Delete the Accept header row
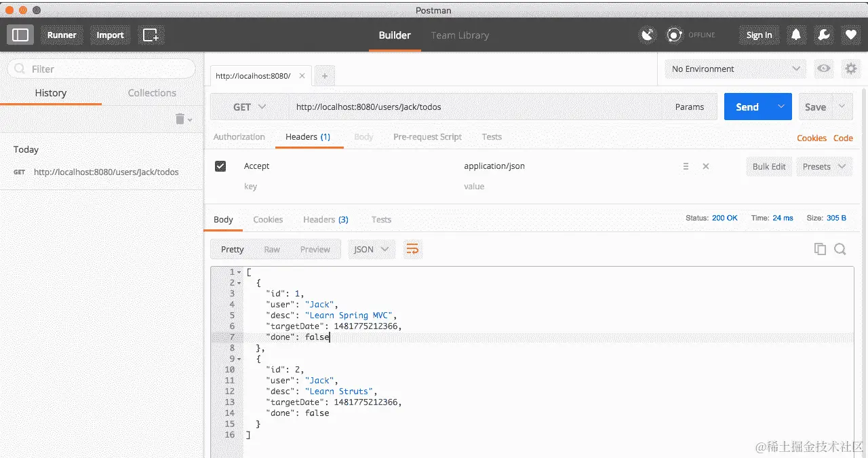868x458 pixels. 706,166
